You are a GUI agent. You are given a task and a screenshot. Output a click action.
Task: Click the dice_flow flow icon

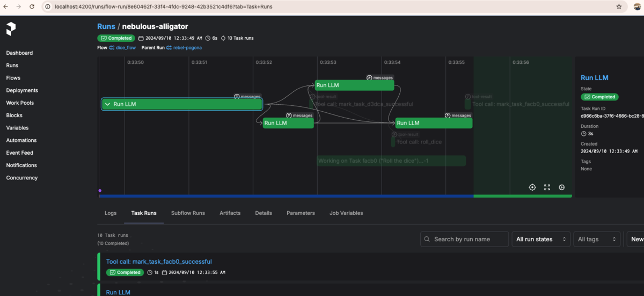click(x=112, y=48)
